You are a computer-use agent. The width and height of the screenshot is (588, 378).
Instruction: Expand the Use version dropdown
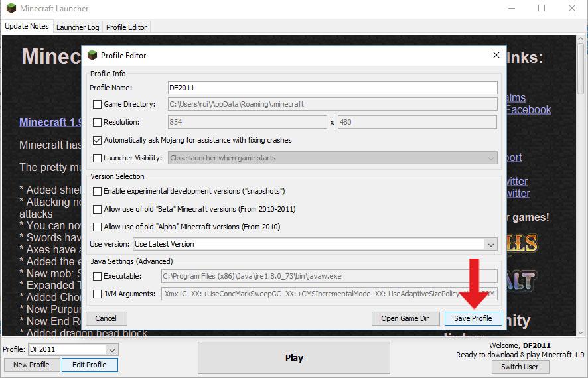coord(490,244)
